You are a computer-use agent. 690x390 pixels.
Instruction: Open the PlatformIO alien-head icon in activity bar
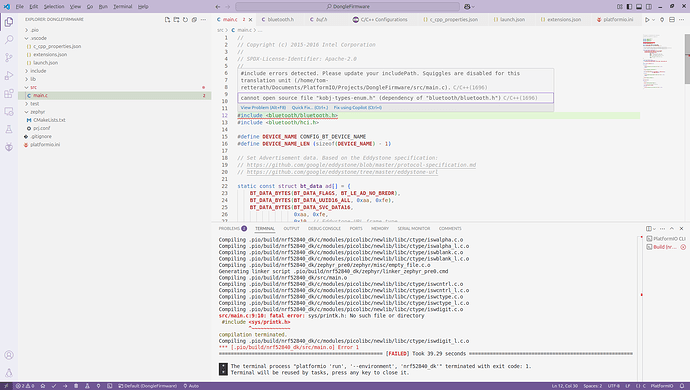tap(9, 147)
